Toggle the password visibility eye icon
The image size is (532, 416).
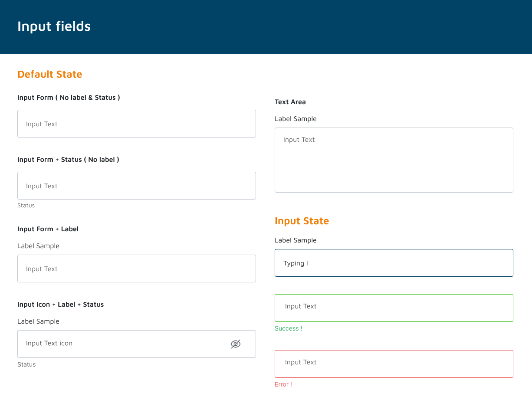click(235, 344)
